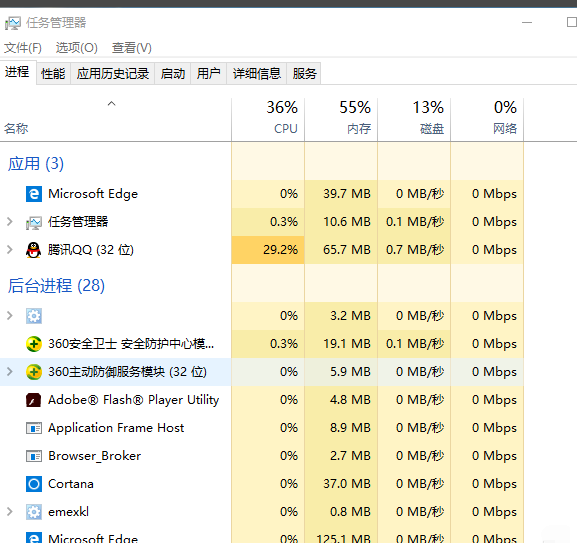Click the 5.9 MB memory cell
The image size is (577, 543).
coord(341,372)
